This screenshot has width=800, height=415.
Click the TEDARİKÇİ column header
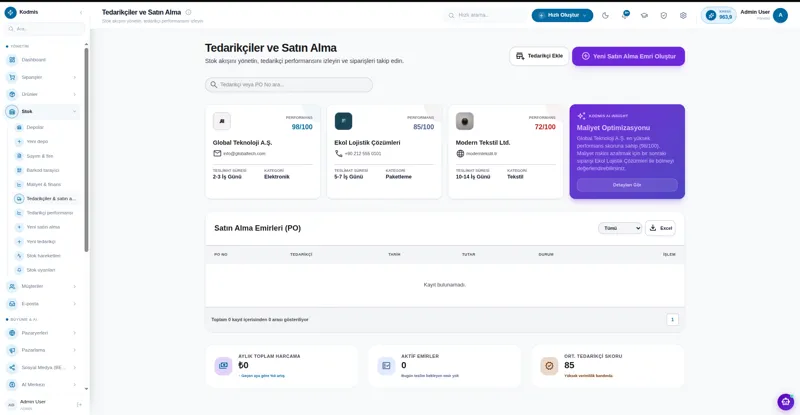[301, 254]
